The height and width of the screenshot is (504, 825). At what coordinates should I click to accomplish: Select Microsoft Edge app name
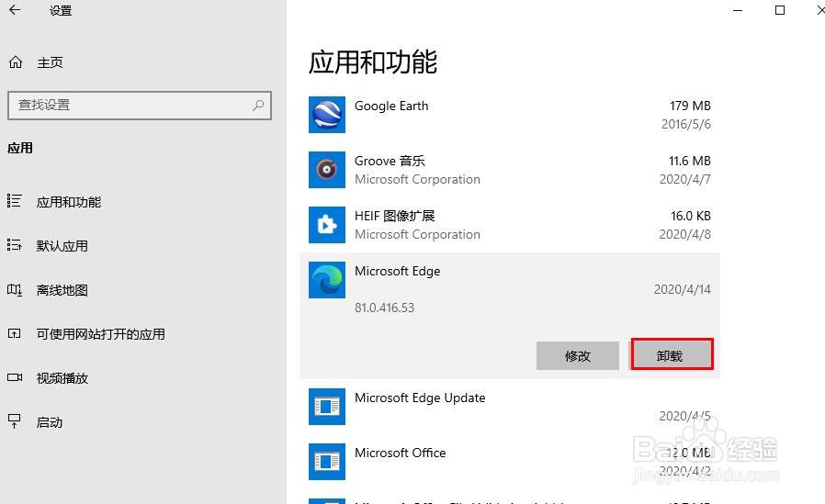tap(397, 271)
